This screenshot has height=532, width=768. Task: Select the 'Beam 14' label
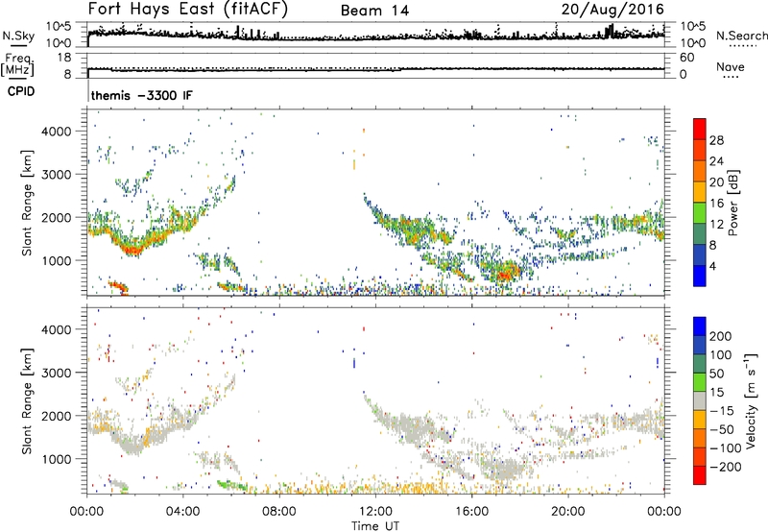pyautogui.click(x=374, y=11)
